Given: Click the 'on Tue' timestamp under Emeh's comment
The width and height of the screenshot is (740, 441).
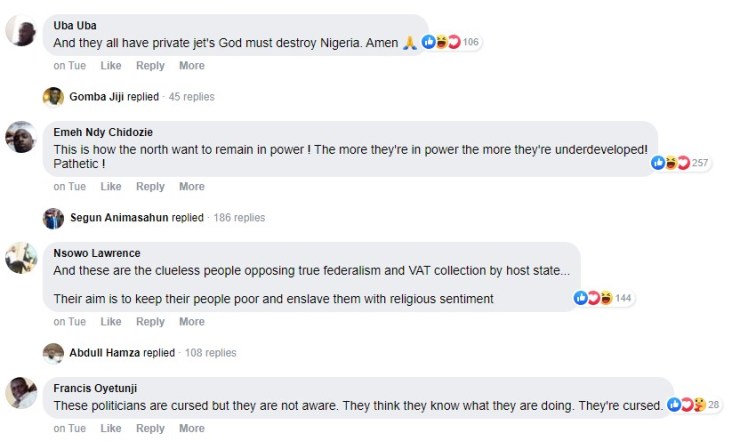Looking at the screenshot, I should (x=69, y=187).
